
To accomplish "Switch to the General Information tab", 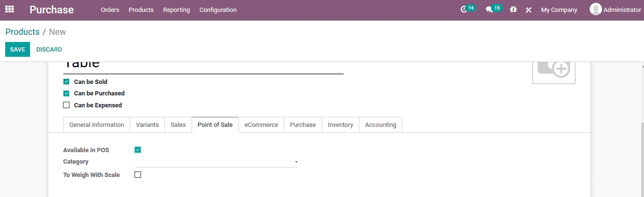I will click(97, 124).
